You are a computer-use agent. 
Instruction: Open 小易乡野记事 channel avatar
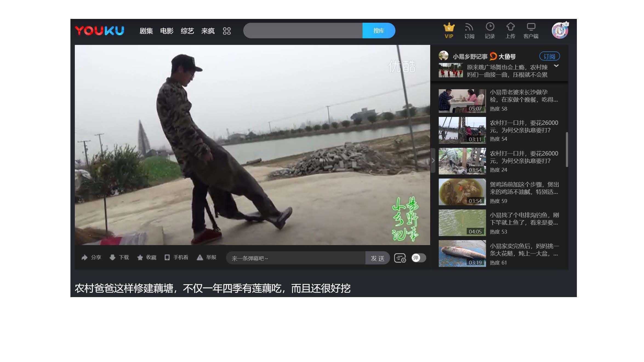coord(443,56)
